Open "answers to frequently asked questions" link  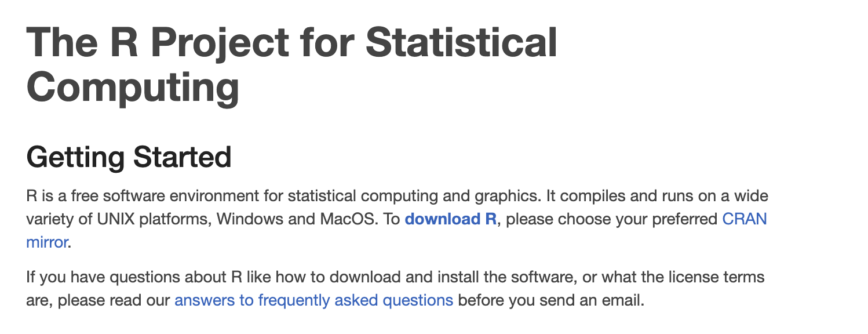click(313, 300)
